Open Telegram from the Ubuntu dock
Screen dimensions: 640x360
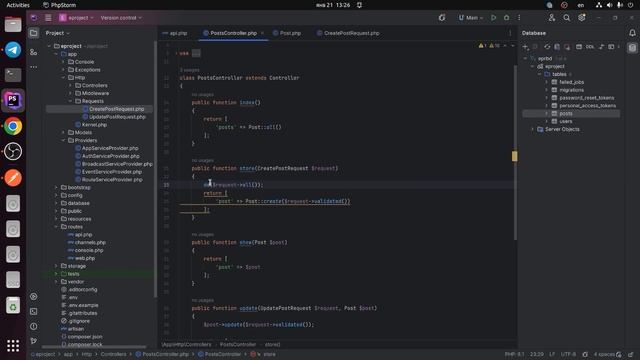click(13, 50)
